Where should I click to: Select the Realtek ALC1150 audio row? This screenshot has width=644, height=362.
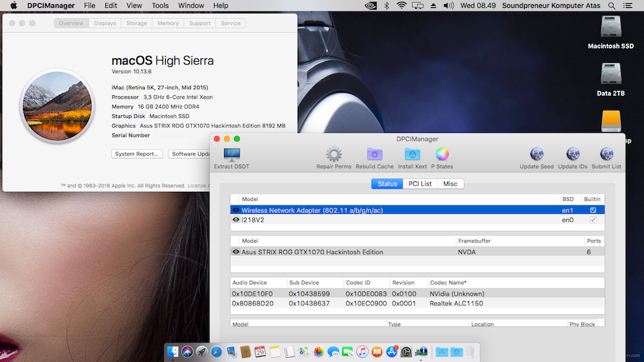point(417,303)
